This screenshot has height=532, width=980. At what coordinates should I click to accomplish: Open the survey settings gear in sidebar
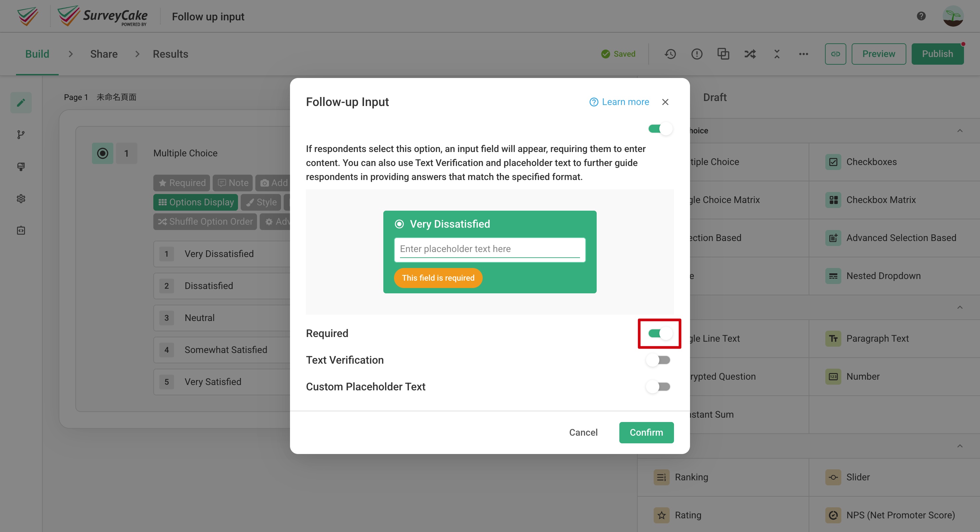pyautogui.click(x=21, y=198)
